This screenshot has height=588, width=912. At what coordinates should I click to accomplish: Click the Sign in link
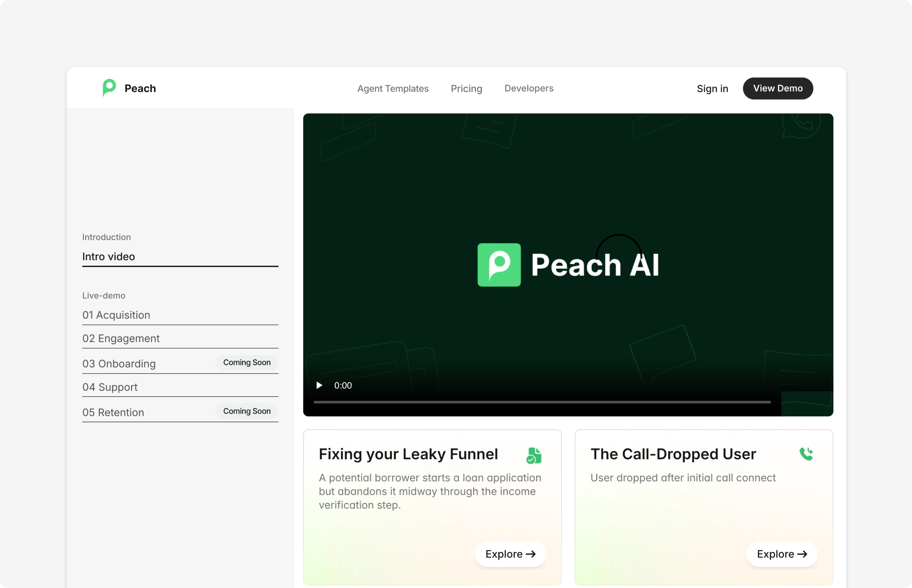(712, 89)
